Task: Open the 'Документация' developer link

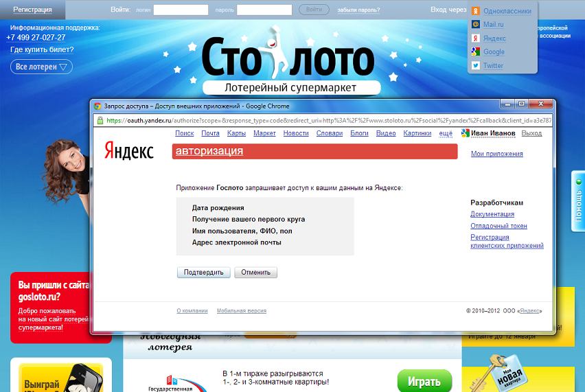Action: pos(492,214)
